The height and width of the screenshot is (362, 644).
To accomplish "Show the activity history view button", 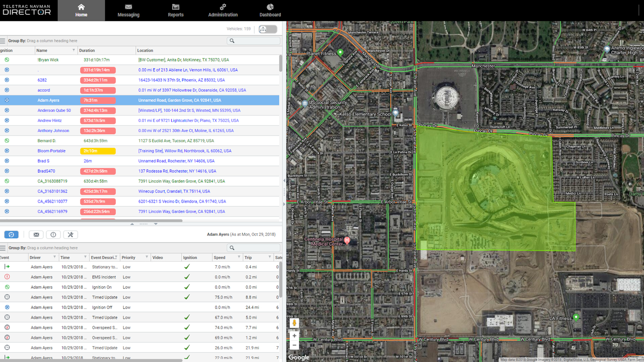I will tap(11, 235).
